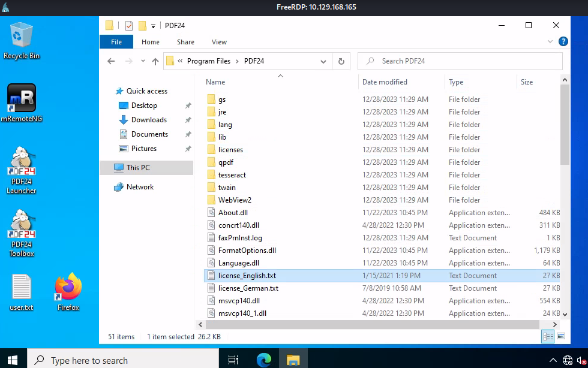Switch to details view layout
Viewport: 588px width, 368px height.
tap(548, 337)
